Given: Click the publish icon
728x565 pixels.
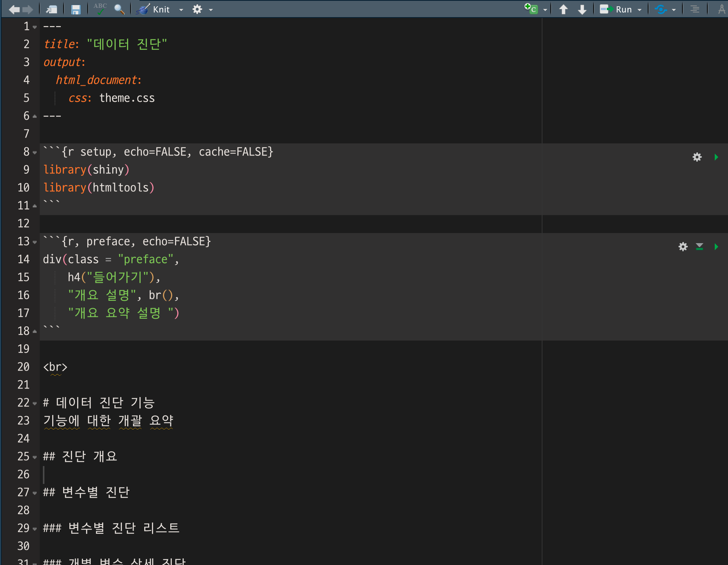Looking at the screenshot, I should coord(661,9).
